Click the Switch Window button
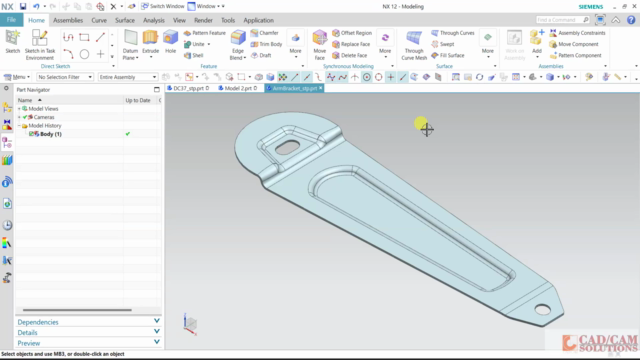This screenshot has height=360, width=640. pos(163,7)
